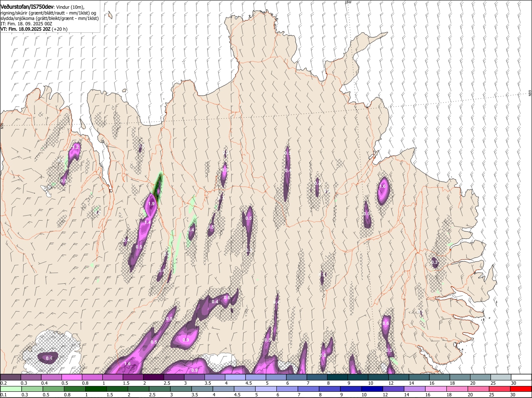Select the bright pink upper legend swatch at 0.5
Screen dimensions: 532x398
[72, 377]
